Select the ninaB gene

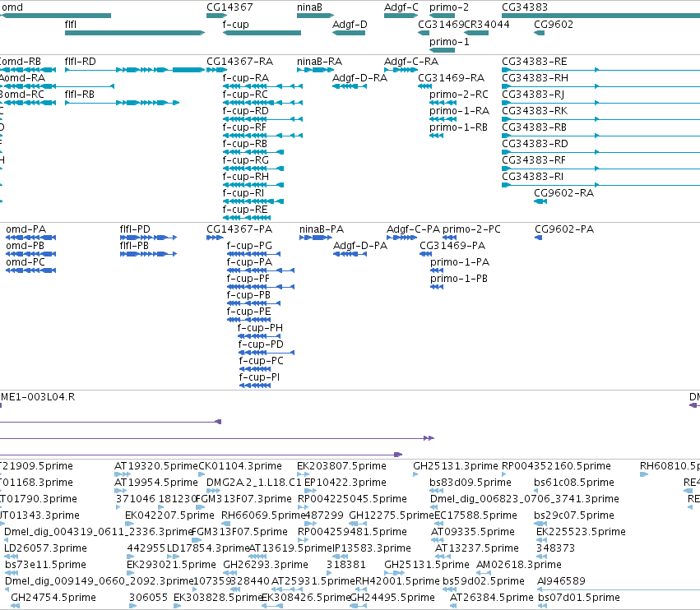coord(315,16)
